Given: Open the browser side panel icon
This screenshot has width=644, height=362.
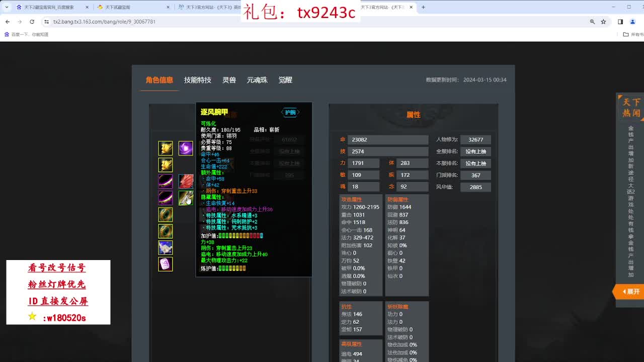Looking at the screenshot, I should pyautogui.click(x=620, y=22).
